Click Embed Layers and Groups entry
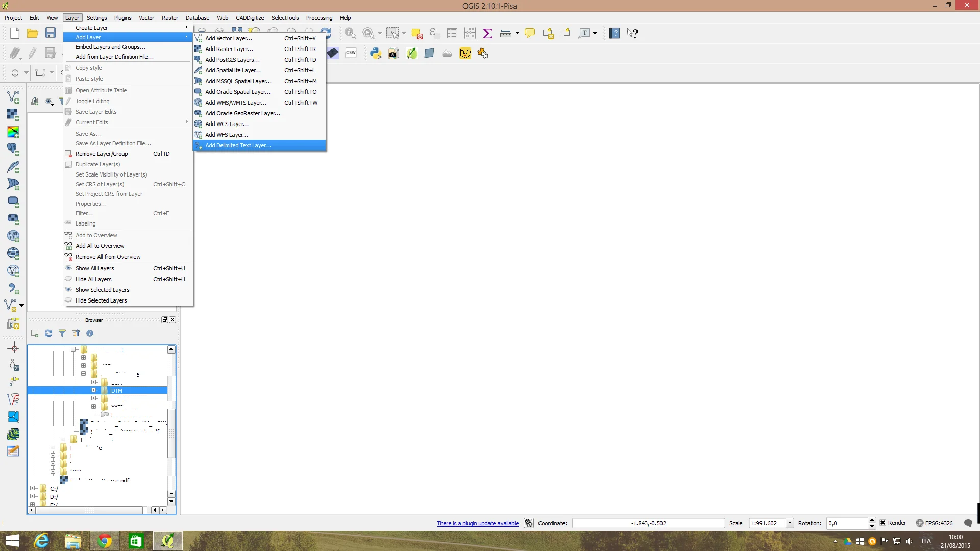980x551 pixels. 110,47
